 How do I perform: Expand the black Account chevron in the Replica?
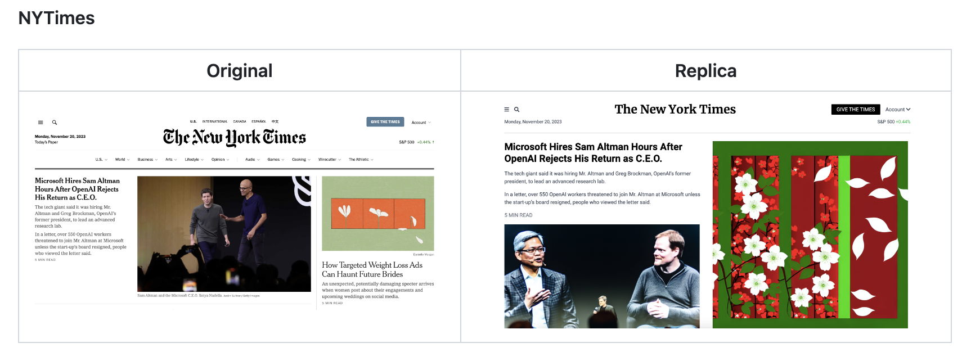[x=908, y=110]
